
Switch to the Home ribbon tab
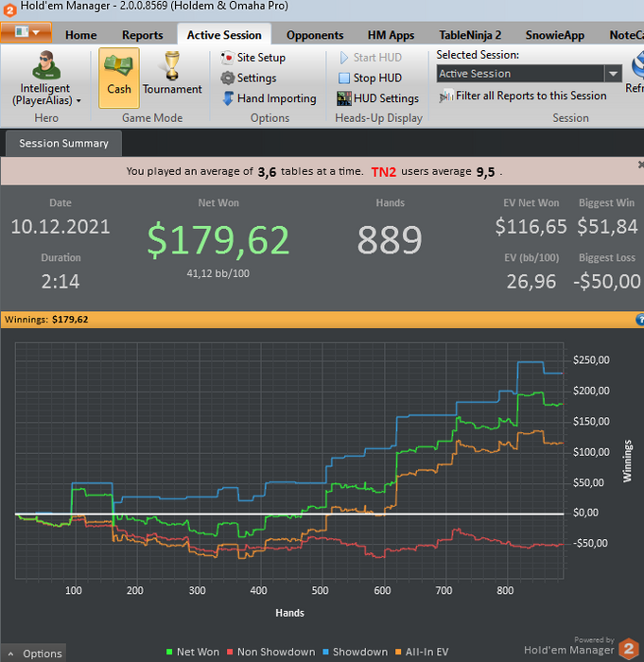click(80, 35)
